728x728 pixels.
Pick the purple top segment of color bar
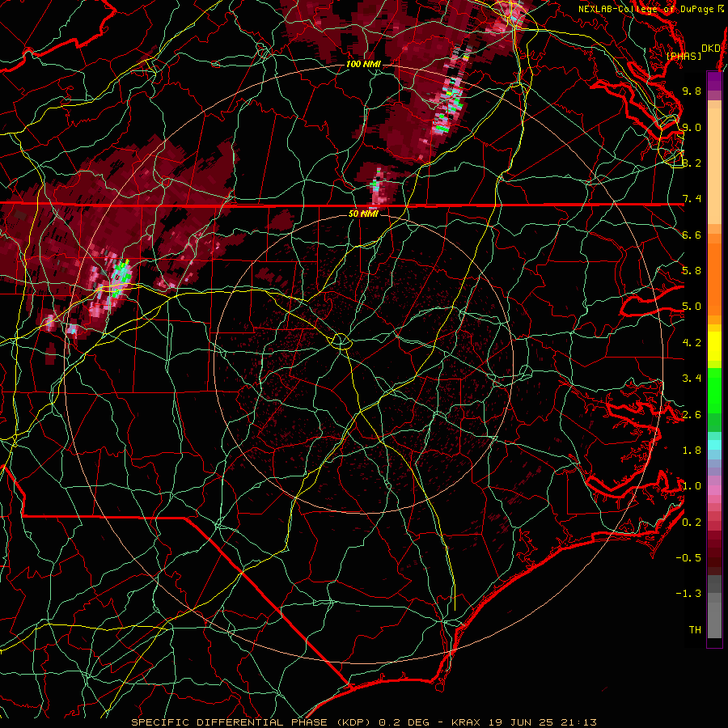click(x=714, y=81)
